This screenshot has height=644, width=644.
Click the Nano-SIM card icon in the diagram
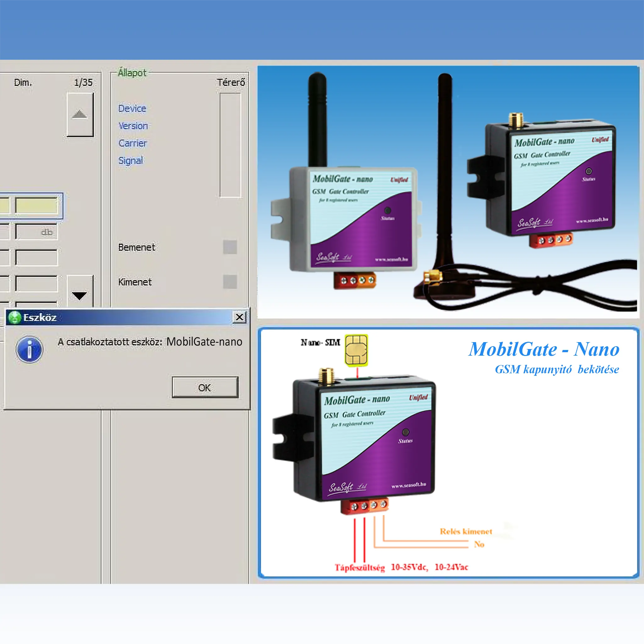(x=356, y=350)
